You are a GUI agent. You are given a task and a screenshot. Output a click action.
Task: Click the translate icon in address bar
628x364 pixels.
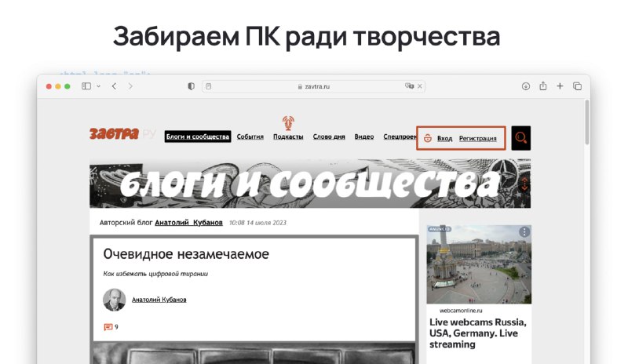click(x=409, y=86)
